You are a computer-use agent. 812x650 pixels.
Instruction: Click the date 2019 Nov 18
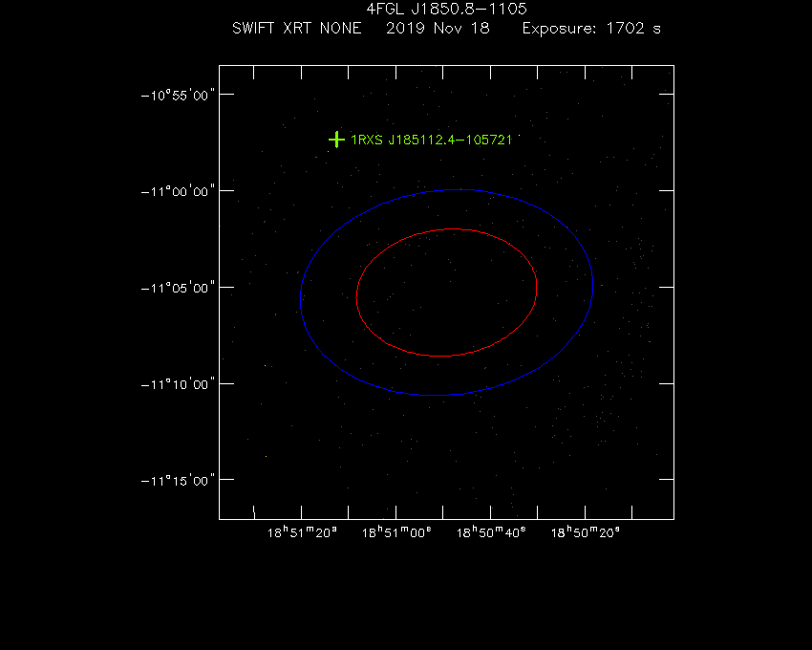438,28
